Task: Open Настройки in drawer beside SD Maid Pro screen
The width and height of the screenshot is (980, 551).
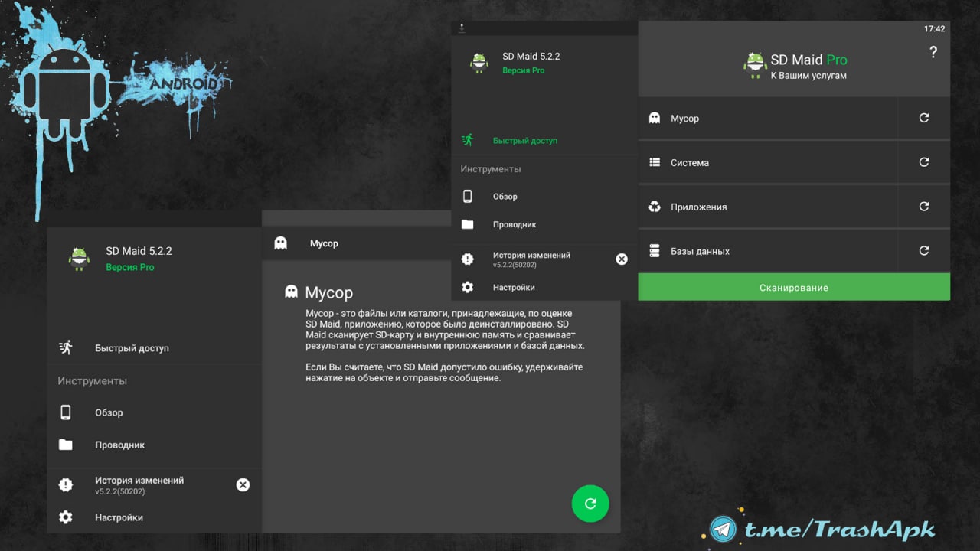Action: pyautogui.click(x=544, y=288)
